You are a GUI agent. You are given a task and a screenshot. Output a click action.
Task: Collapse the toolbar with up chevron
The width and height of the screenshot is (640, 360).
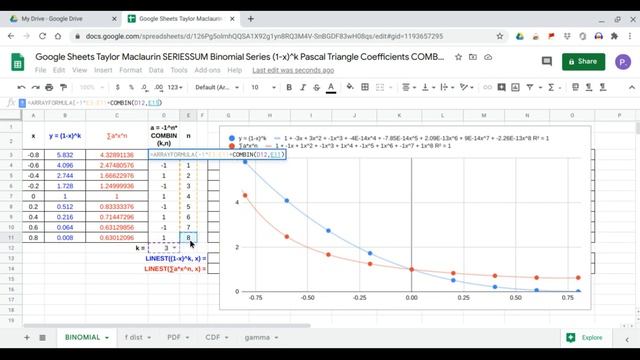click(631, 87)
